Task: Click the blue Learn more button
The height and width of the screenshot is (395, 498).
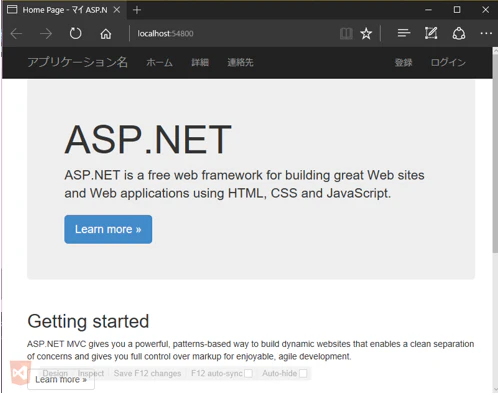Action: (108, 229)
